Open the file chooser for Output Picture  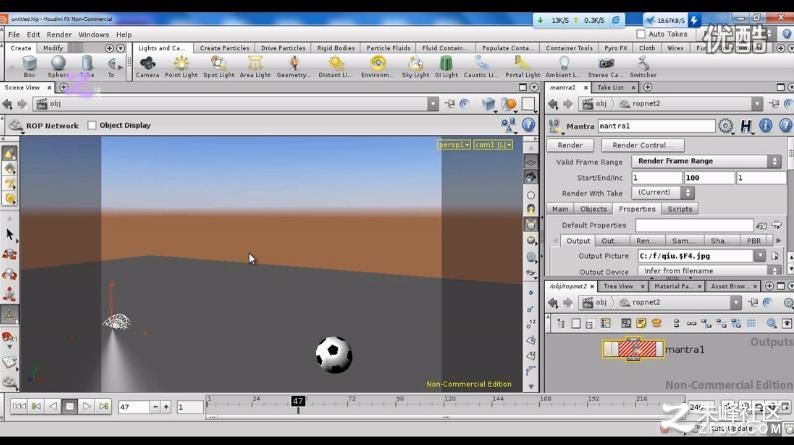click(x=775, y=256)
